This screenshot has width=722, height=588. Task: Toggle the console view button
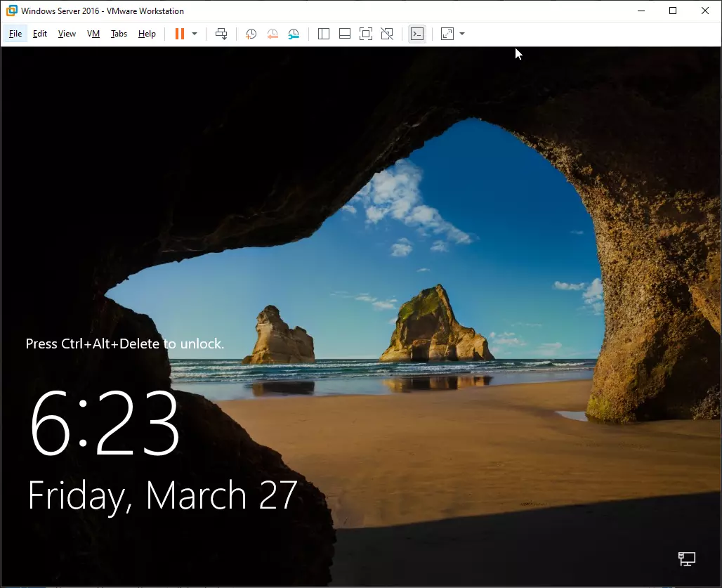pos(417,34)
